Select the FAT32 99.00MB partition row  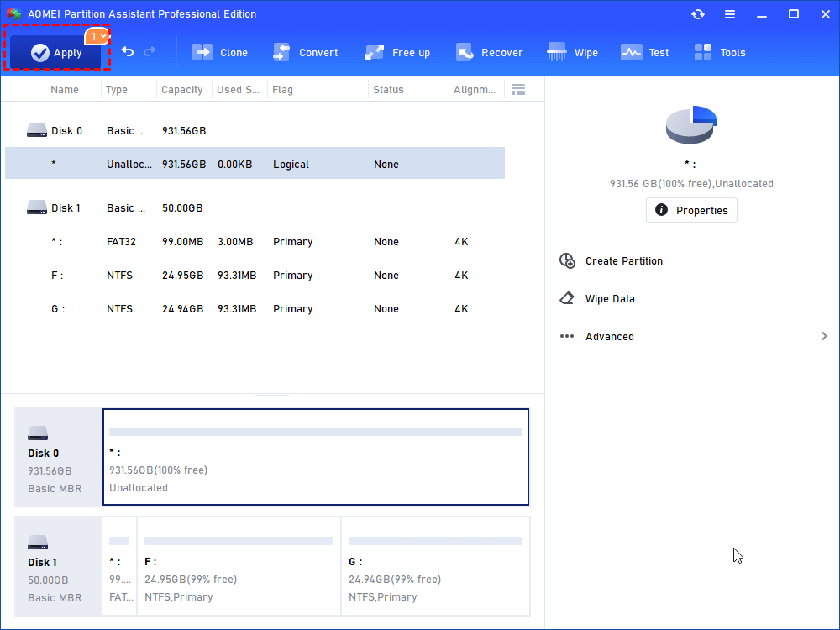coord(255,242)
